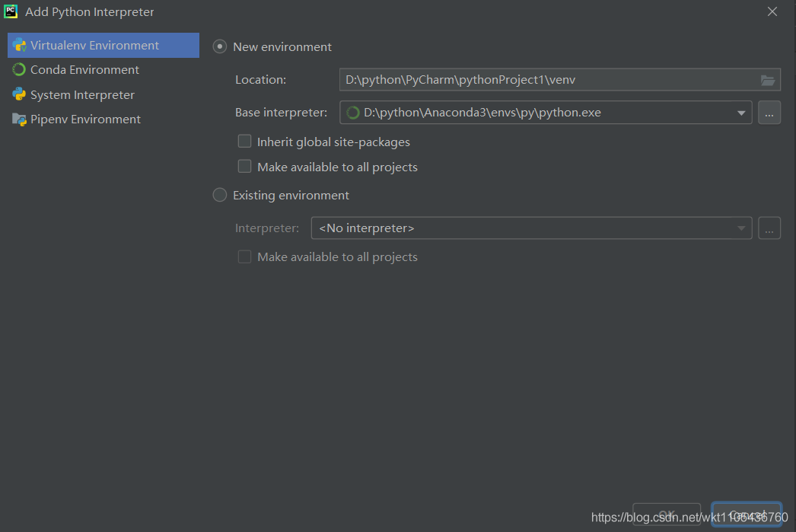
Task: Switch to System Interpreter section
Action: click(82, 94)
